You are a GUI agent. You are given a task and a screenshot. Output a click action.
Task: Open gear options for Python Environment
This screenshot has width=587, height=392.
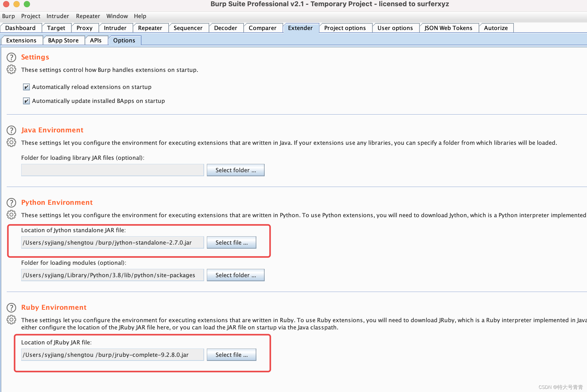[x=11, y=215]
